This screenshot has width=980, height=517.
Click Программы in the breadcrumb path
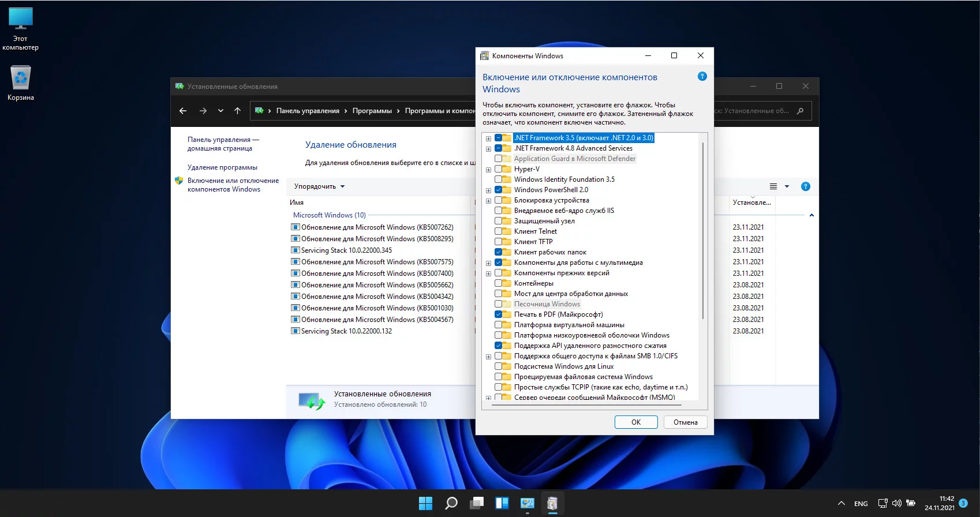372,111
